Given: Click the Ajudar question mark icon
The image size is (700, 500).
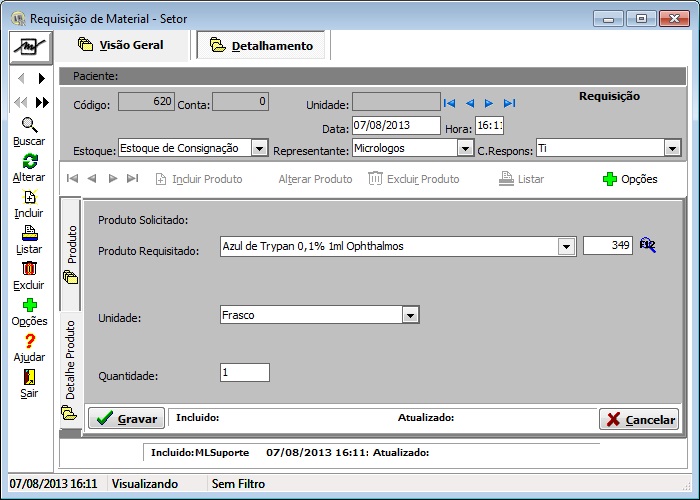Looking at the screenshot, I should coord(29,341).
